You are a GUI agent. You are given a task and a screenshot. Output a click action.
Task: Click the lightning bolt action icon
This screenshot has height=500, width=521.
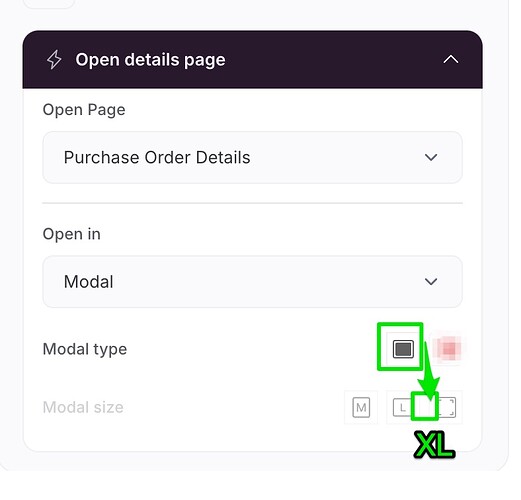pos(54,60)
